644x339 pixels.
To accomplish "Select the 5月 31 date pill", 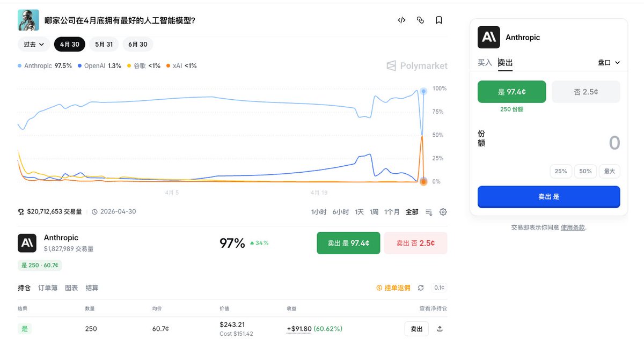I will [104, 45].
